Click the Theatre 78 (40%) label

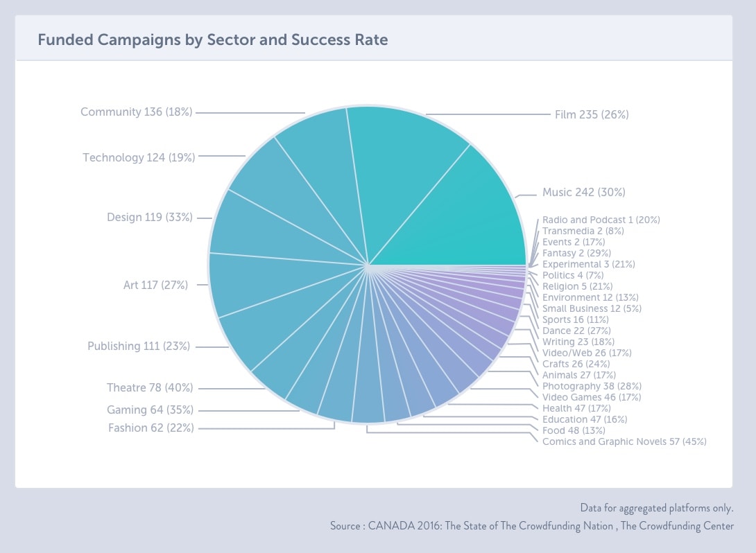[x=150, y=387]
